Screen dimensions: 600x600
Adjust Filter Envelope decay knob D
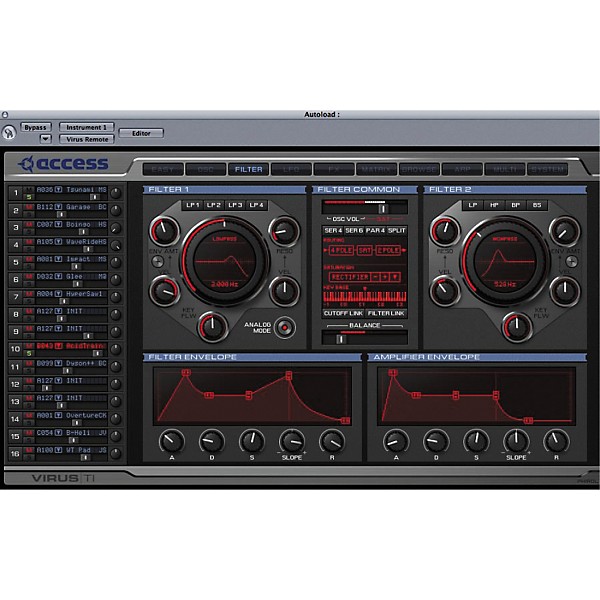tap(212, 441)
